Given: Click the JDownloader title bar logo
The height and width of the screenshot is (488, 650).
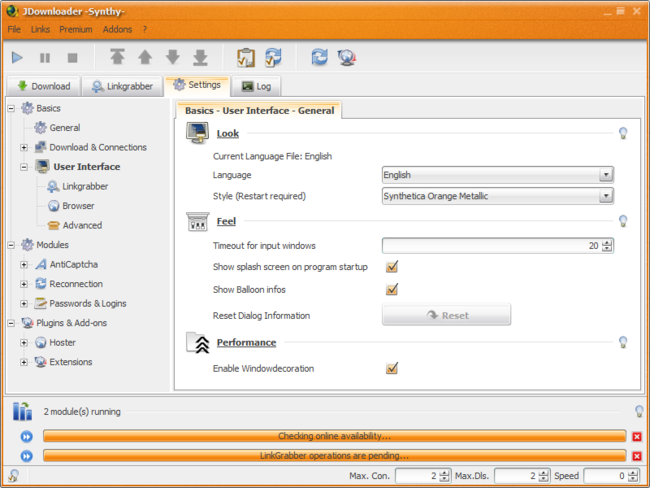Looking at the screenshot, I should click(x=12, y=11).
